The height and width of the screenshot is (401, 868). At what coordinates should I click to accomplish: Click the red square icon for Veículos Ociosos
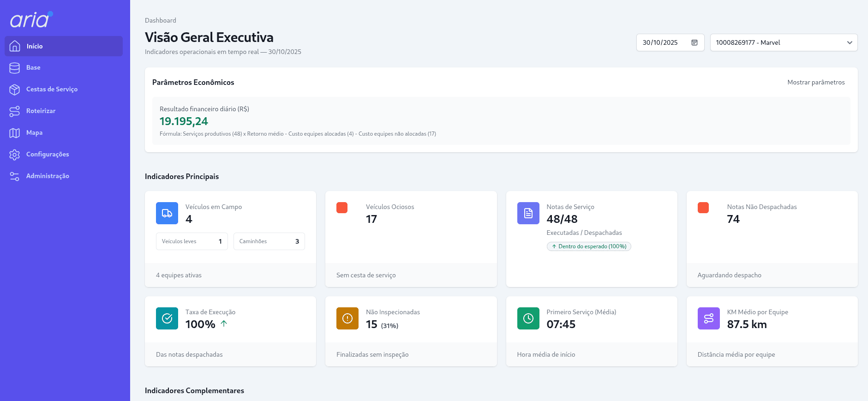tap(342, 208)
